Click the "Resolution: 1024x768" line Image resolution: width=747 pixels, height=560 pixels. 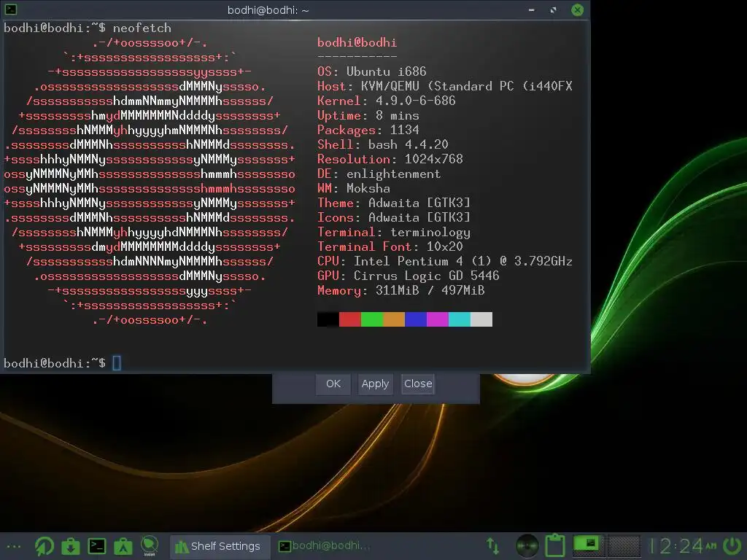390,159
